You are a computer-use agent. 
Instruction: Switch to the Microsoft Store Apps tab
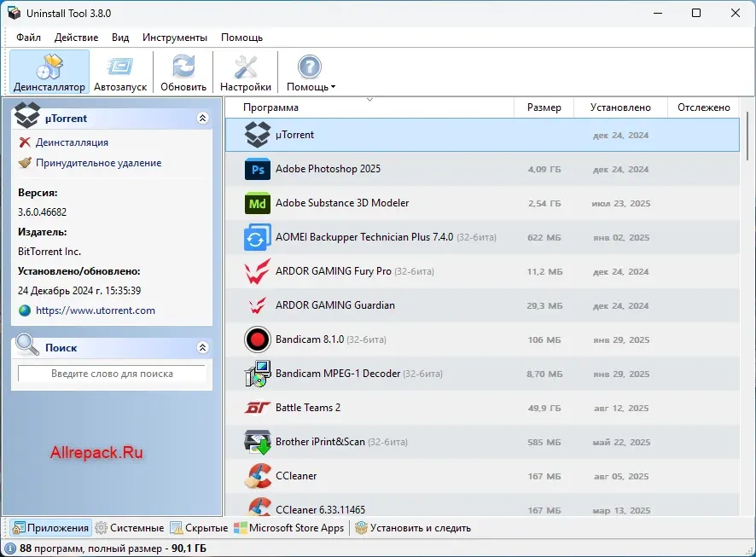pyautogui.click(x=288, y=528)
